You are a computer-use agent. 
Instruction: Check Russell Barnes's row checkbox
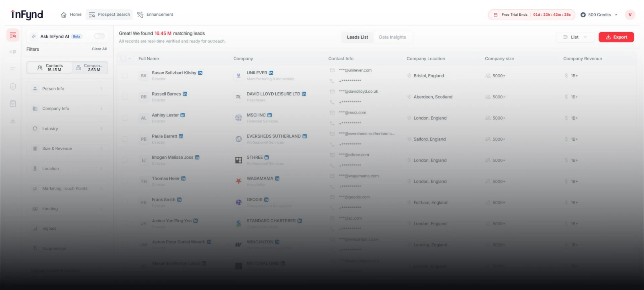click(124, 97)
